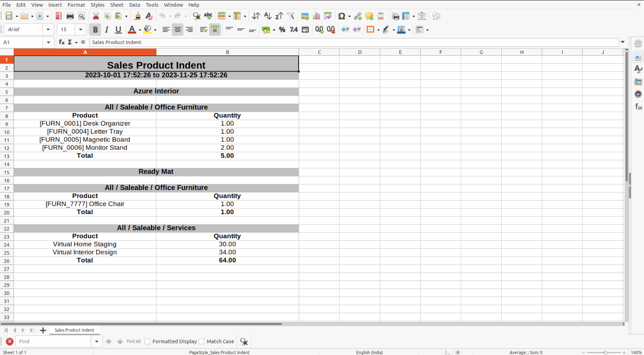Open the File menu

(7, 5)
